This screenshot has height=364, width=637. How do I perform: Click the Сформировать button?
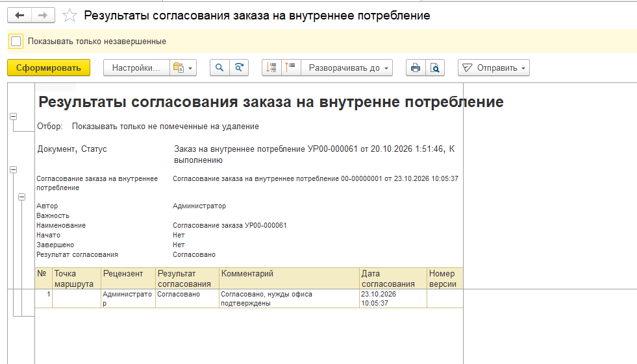pyautogui.click(x=49, y=67)
